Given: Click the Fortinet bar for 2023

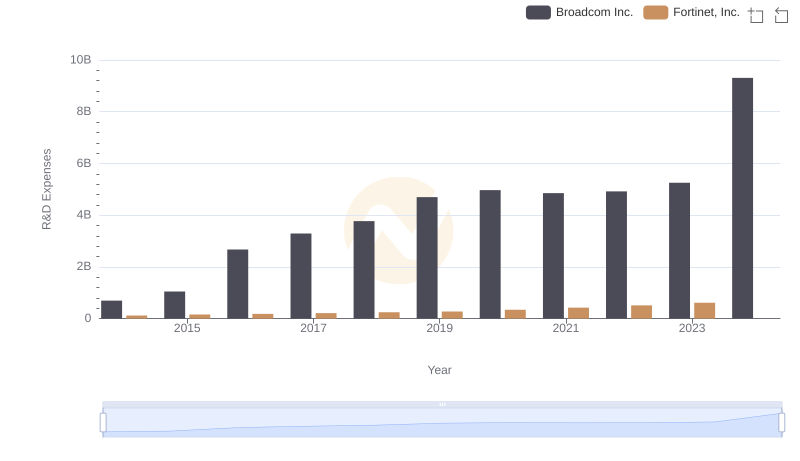Looking at the screenshot, I should click(x=704, y=311).
